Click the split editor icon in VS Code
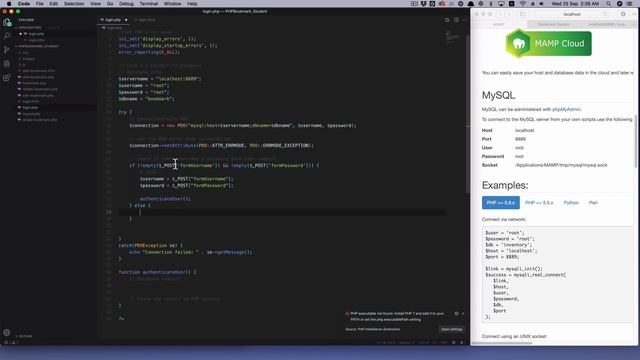Image resolution: width=640 pixels, height=360 pixels. (456, 20)
